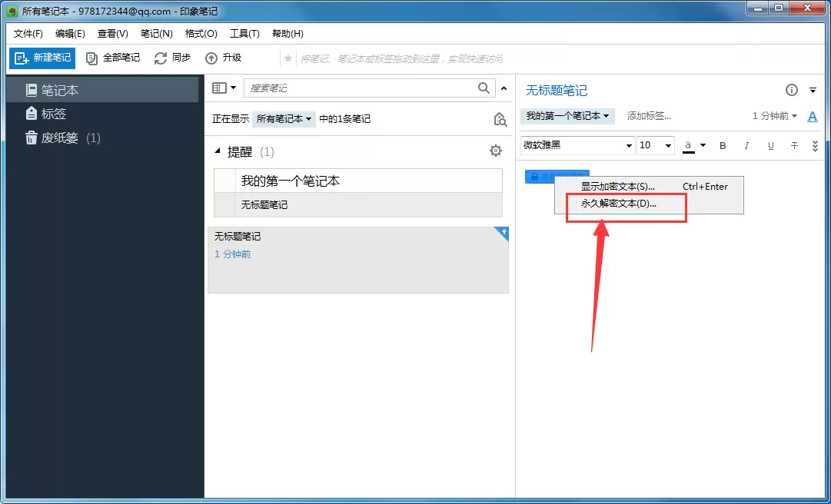Click the magnifier search icon
Image resolution: width=831 pixels, height=504 pixels.
click(x=484, y=88)
